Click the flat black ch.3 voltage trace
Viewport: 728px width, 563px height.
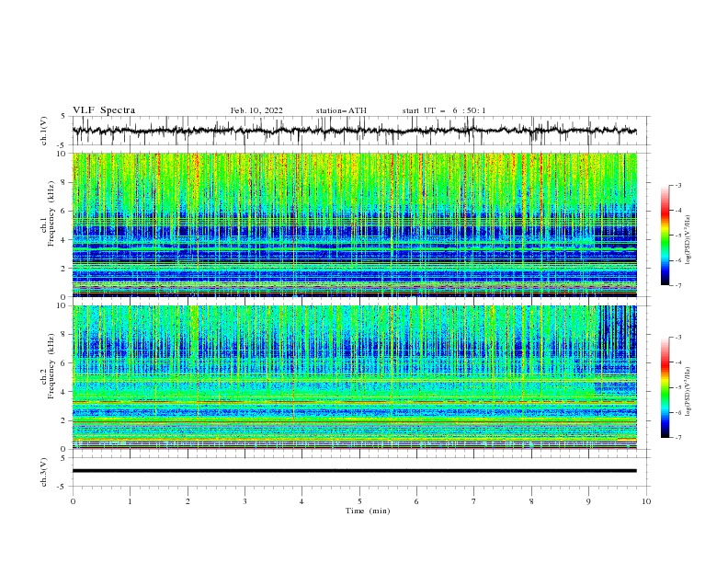point(354,471)
